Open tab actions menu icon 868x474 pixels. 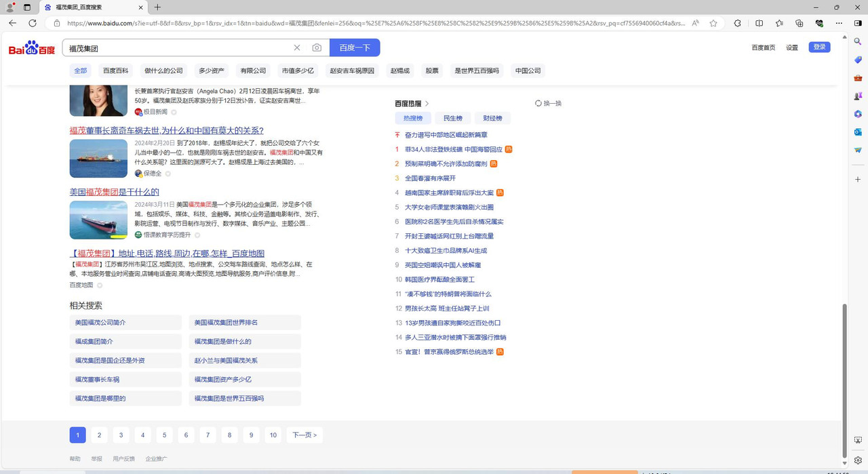pyautogui.click(x=27, y=7)
